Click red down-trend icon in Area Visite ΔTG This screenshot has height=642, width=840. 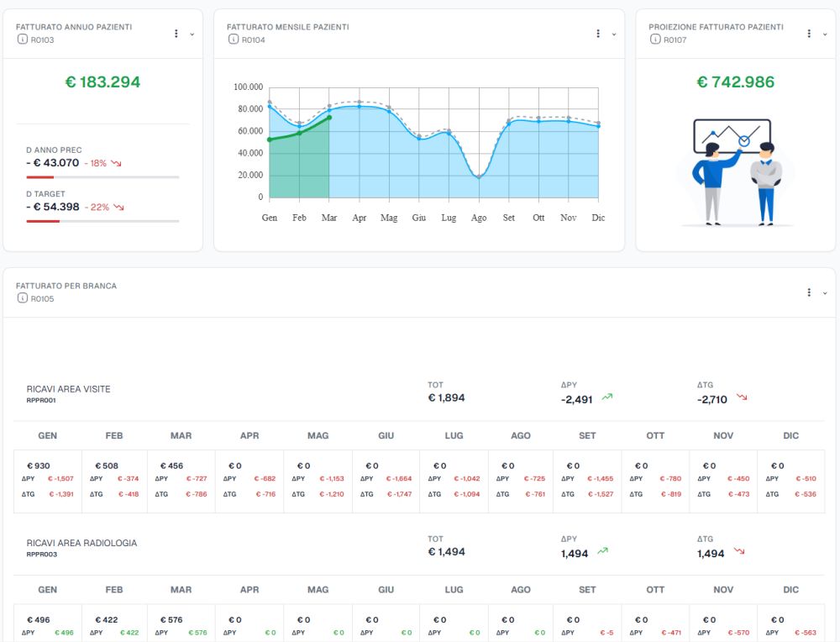pos(742,397)
